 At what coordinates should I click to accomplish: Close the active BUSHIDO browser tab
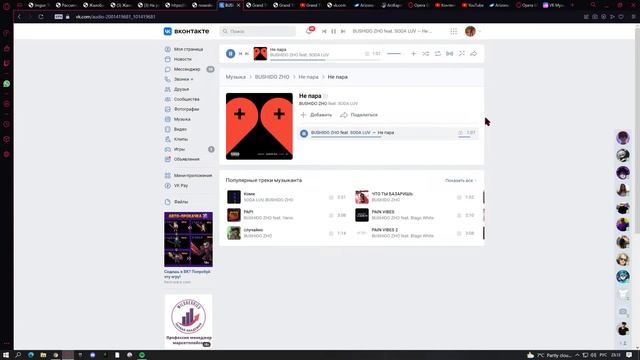click(x=239, y=5)
